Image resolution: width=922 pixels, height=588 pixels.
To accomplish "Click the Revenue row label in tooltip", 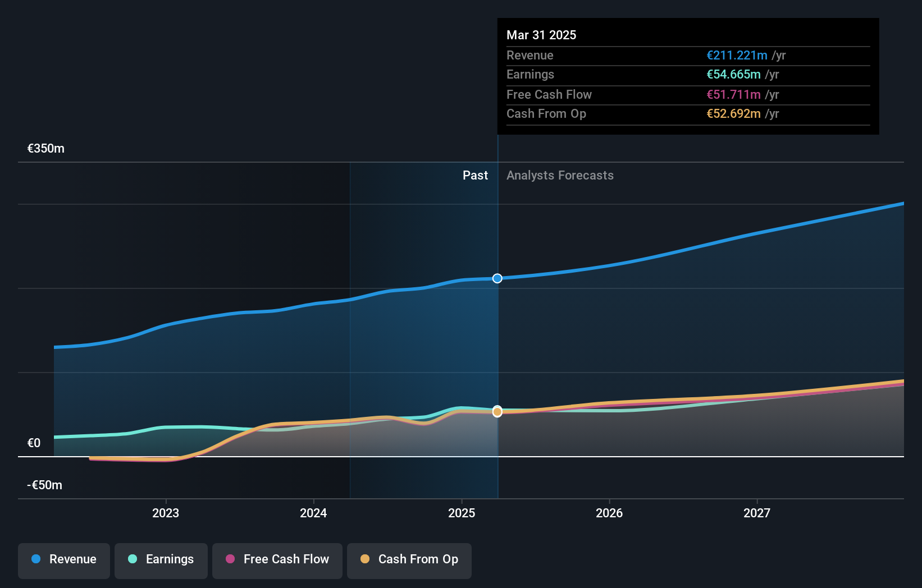I will pos(530,56).
